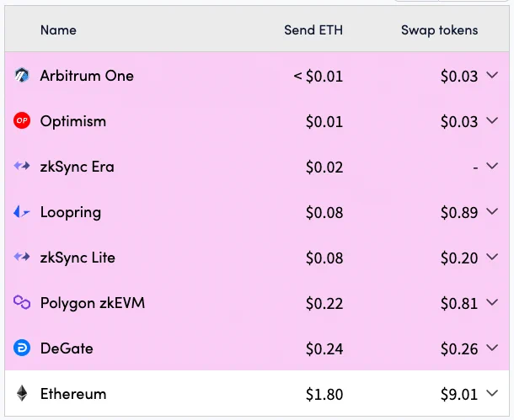Image resolution: width=514 pixels, height=420 pixels.
Task: Click the red Optimism OP icon
Action: (22, 120)
